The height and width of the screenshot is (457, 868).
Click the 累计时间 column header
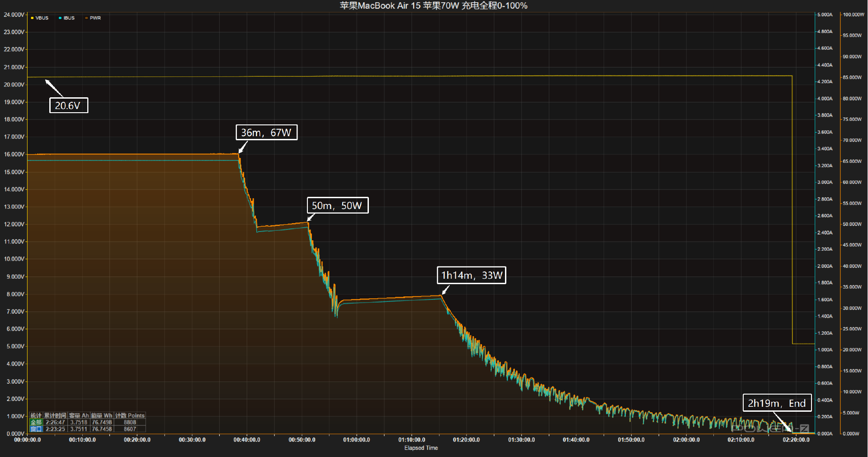click(x=55, y=415)
